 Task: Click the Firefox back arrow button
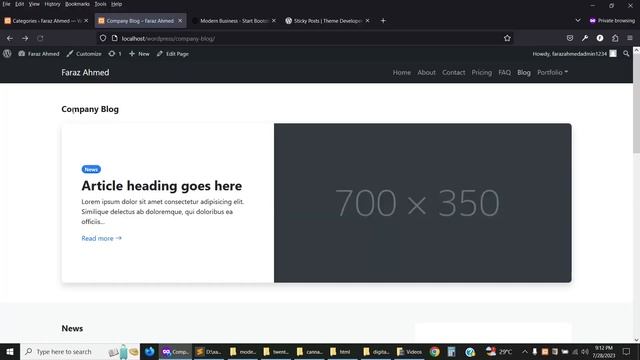pyautogui.click(x=10, y=38)
